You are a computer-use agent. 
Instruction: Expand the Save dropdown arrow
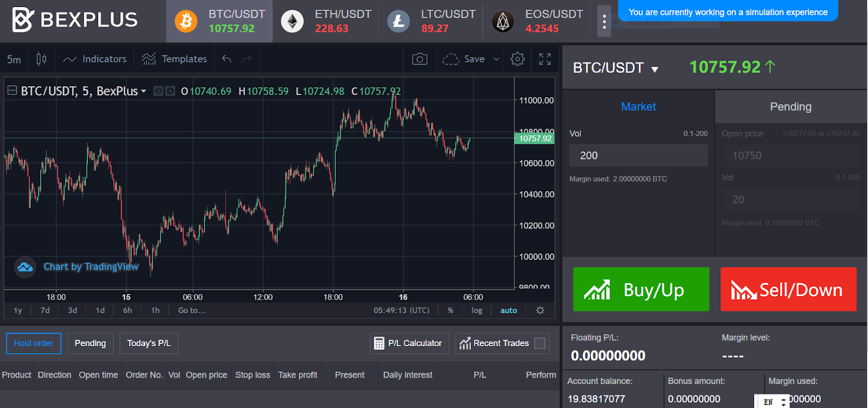(496, 59)
